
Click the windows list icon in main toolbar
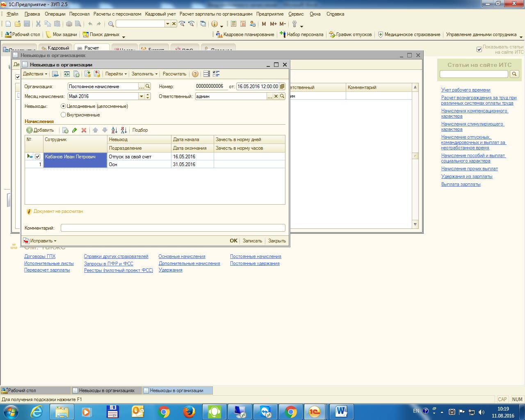[203, 24]
